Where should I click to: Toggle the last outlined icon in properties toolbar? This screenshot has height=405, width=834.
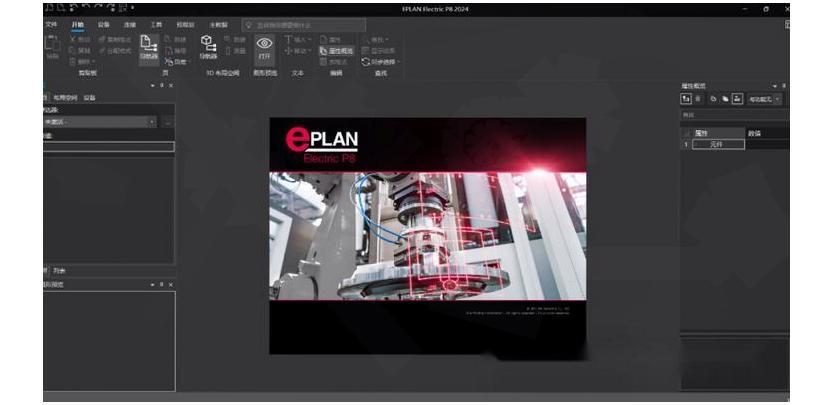pyautogui.click(x=737, y=99)
